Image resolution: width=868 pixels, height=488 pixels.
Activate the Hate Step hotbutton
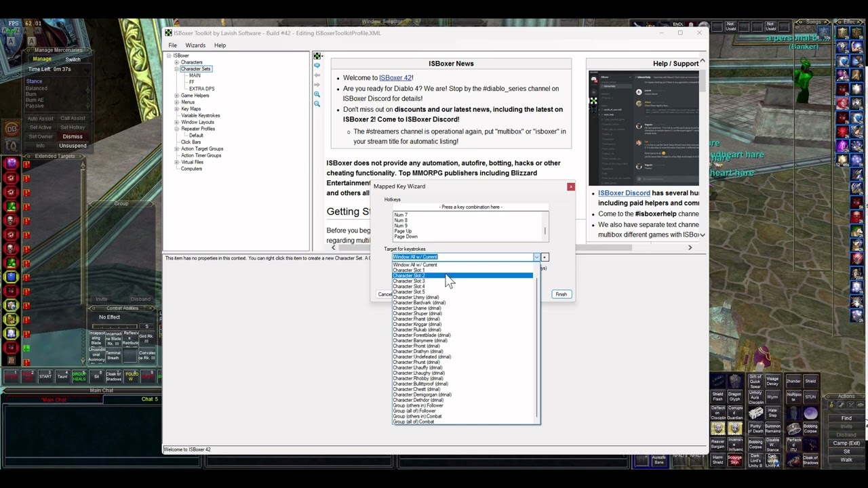[x=772, y=413]
